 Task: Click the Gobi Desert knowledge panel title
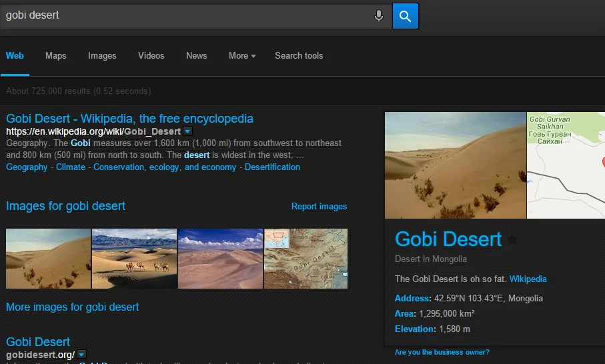[x=448, y=239]
